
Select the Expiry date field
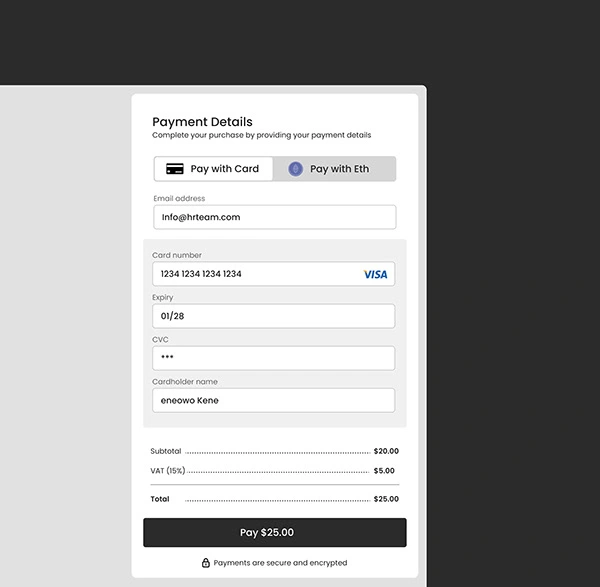tap(274, 316)
